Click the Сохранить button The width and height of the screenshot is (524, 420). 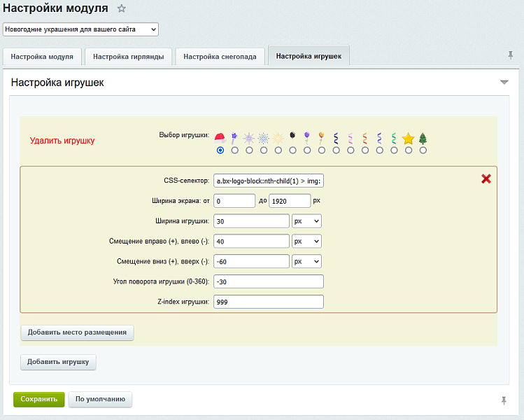pos(38,400)
